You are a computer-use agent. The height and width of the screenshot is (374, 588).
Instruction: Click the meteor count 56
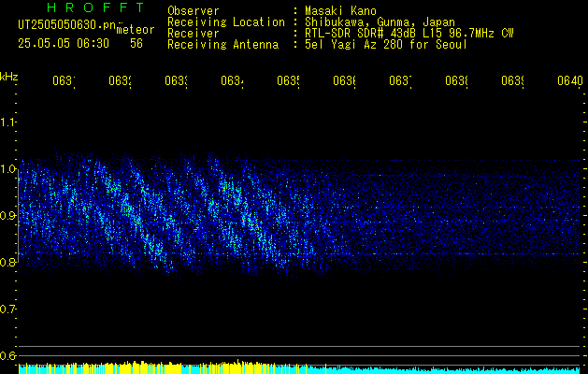coord(136,44)
